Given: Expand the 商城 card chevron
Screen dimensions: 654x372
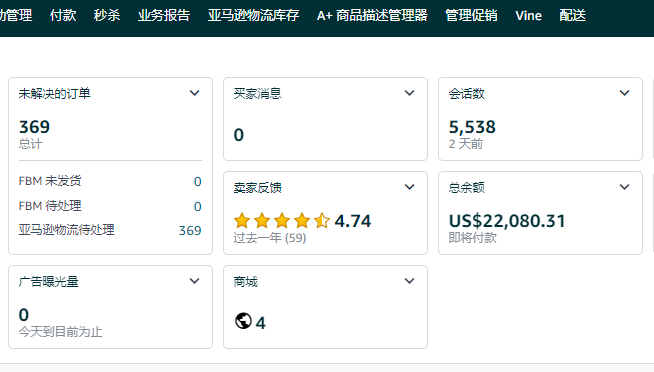Looking at the screenshot, I should click(410, 281).
